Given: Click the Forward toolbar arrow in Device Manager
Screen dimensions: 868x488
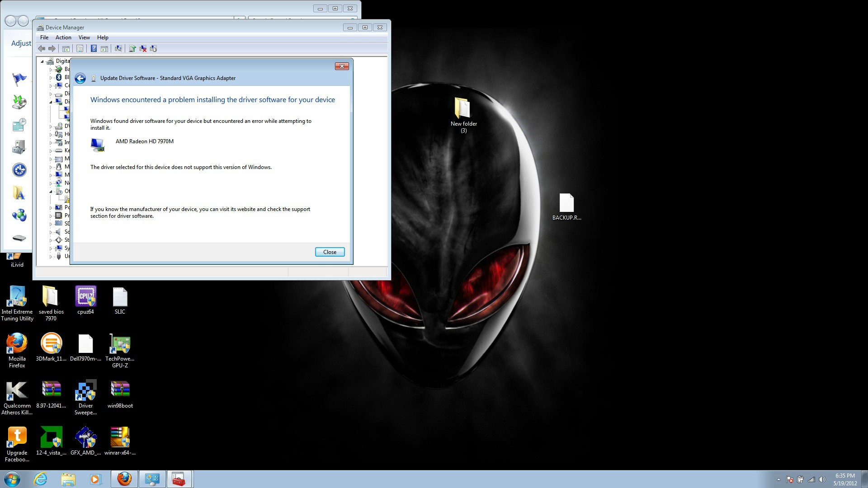Looking at the screenshot, I should pyautogui.click(x=52, y=49).
